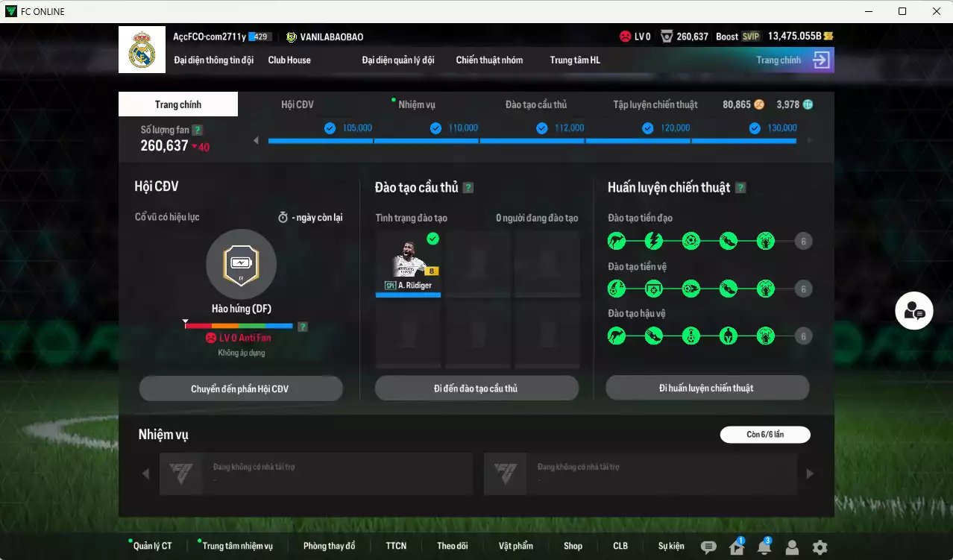
Task: Switch to the Hội CĐV tab
Action: pos(298,104)
